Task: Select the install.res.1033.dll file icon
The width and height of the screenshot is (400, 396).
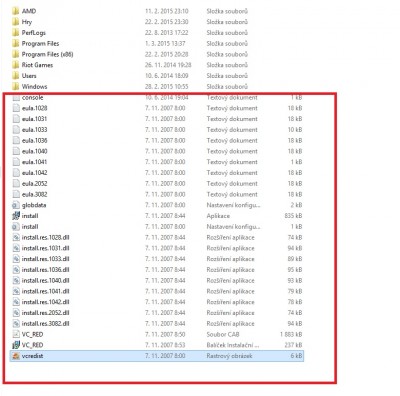Action: point(16,259)
